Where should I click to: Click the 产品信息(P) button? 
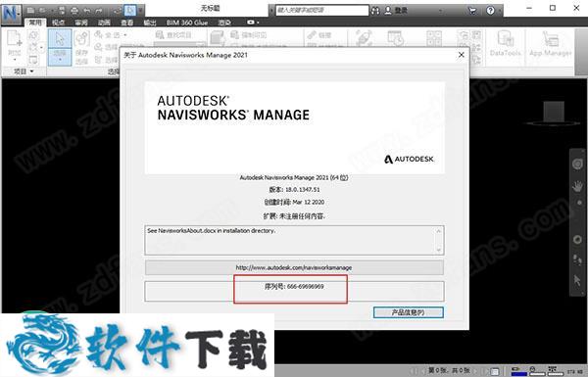(409, 312)
